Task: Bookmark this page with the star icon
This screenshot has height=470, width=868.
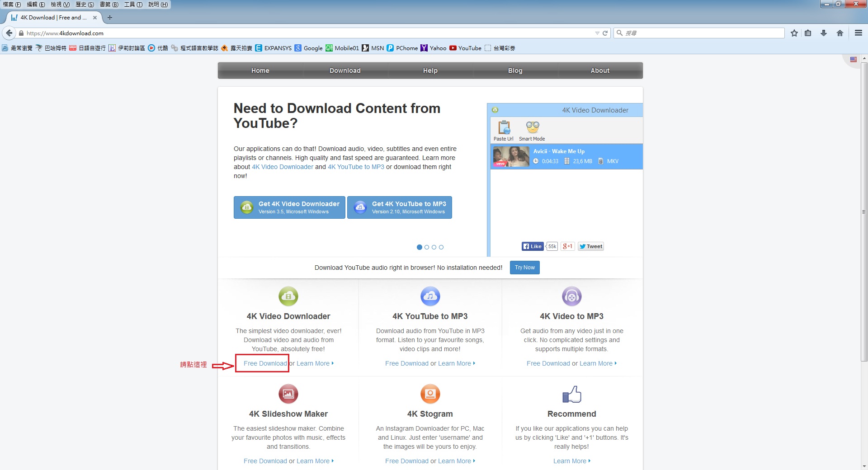Action: tap(794, 33)
